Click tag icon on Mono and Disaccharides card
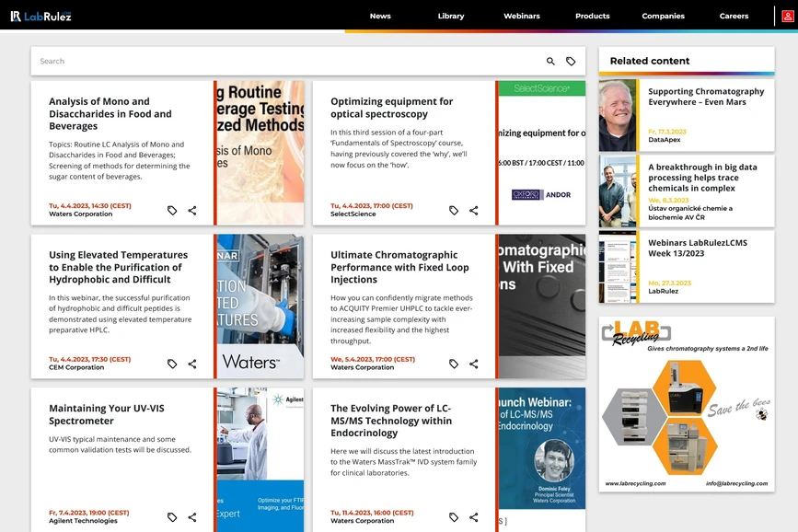 [172, 210]
